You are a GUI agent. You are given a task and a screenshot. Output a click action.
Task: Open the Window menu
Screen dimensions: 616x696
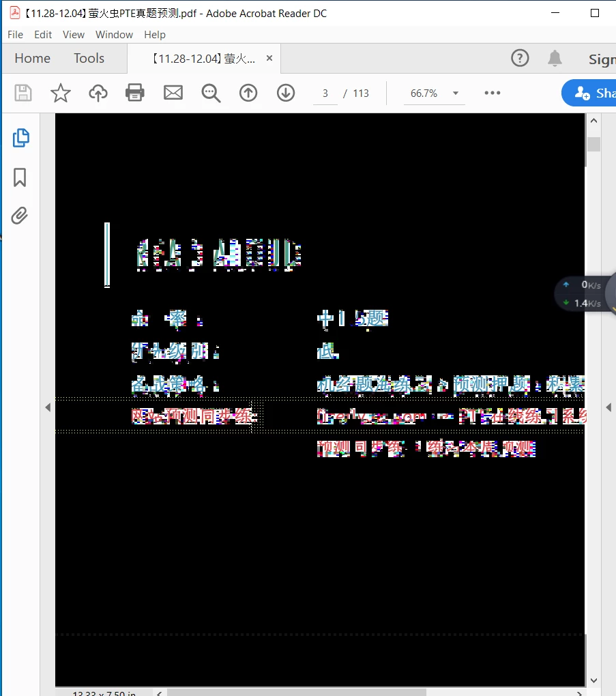114,35
